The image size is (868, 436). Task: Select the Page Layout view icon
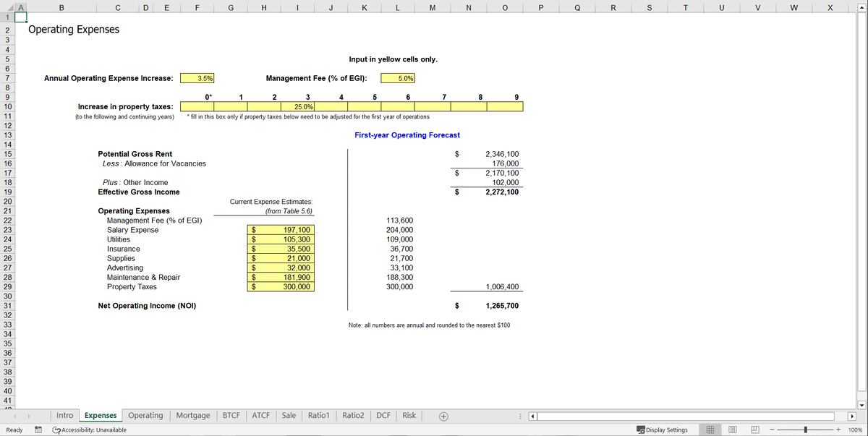click(x=733, y=429)
